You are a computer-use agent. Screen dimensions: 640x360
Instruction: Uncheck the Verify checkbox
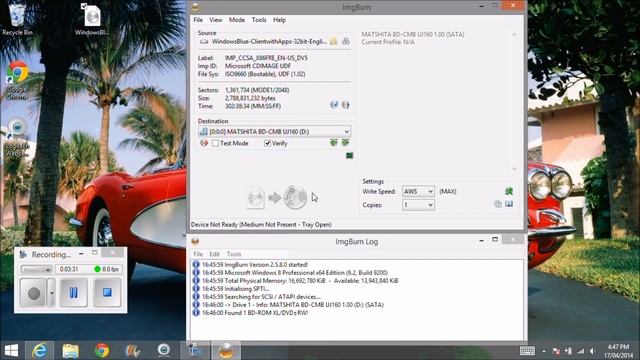coord(267,143)
